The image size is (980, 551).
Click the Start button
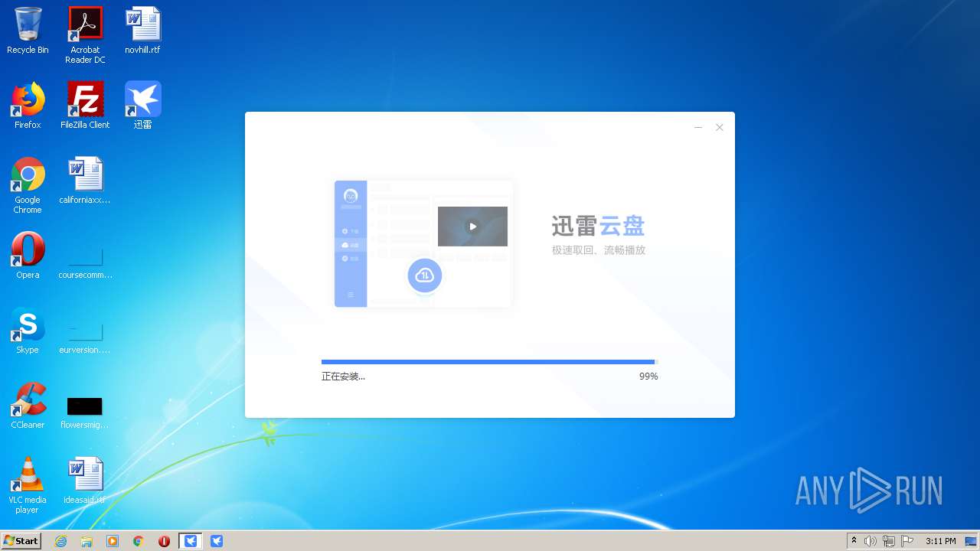pyautogui.click(x=21, y=540)
